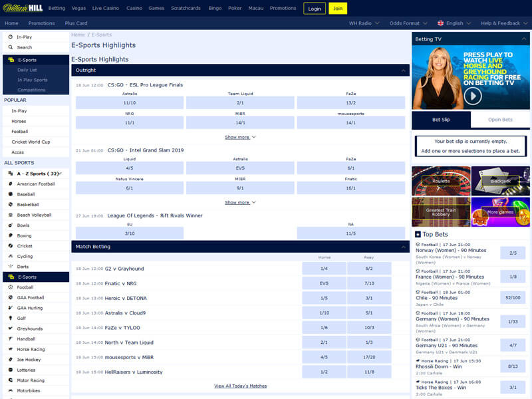The image size is (532, 399).
Task: Collapse the Outright section
Action: 404,70
